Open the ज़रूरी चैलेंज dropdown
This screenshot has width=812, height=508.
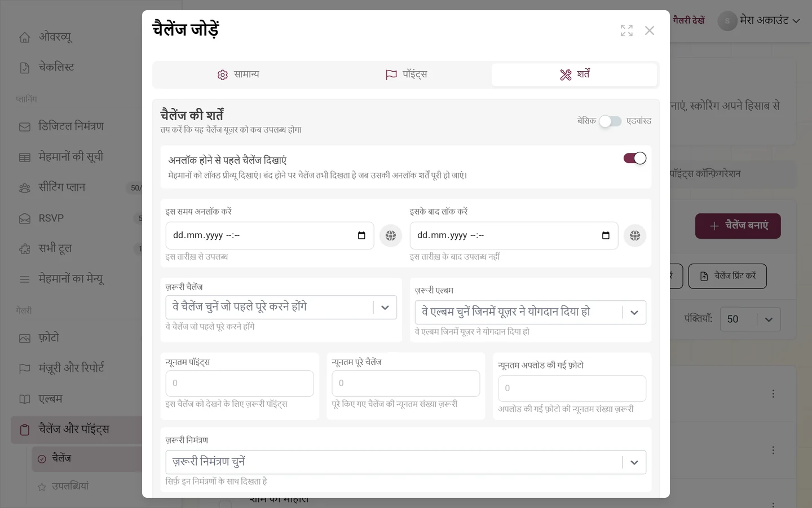(281, 308)
